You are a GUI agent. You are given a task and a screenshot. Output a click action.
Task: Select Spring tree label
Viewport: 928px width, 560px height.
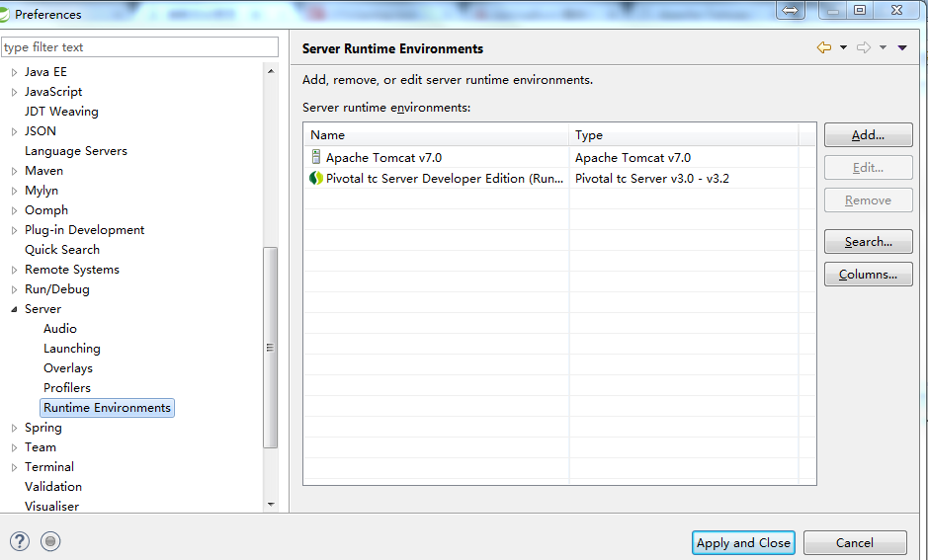click(43, 428)
